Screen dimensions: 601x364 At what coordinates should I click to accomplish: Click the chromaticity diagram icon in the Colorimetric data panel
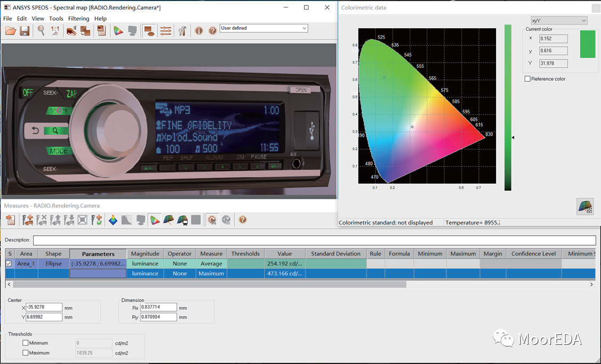pyautogui.click(x=585, y=206)
